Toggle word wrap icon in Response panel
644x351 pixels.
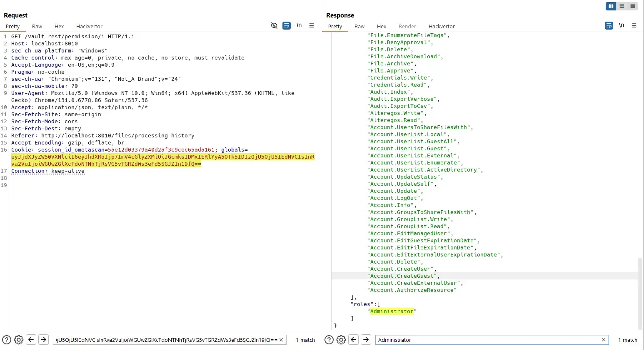coord(609,26)
